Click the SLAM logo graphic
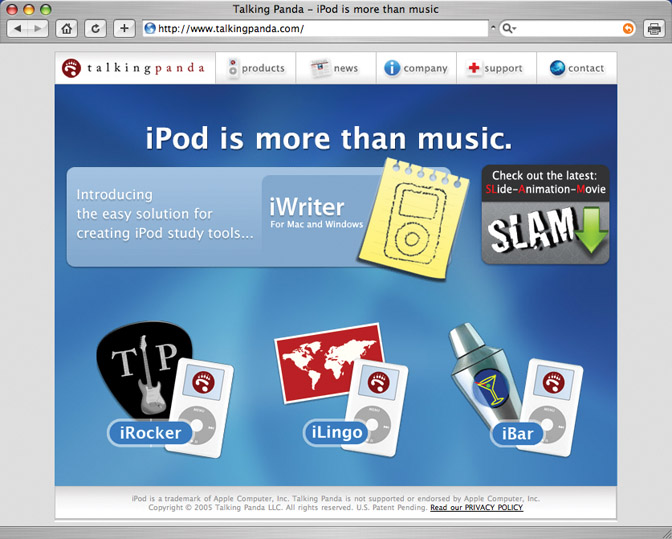The height and width of the screenshot is (539, 672). [531, 229]
